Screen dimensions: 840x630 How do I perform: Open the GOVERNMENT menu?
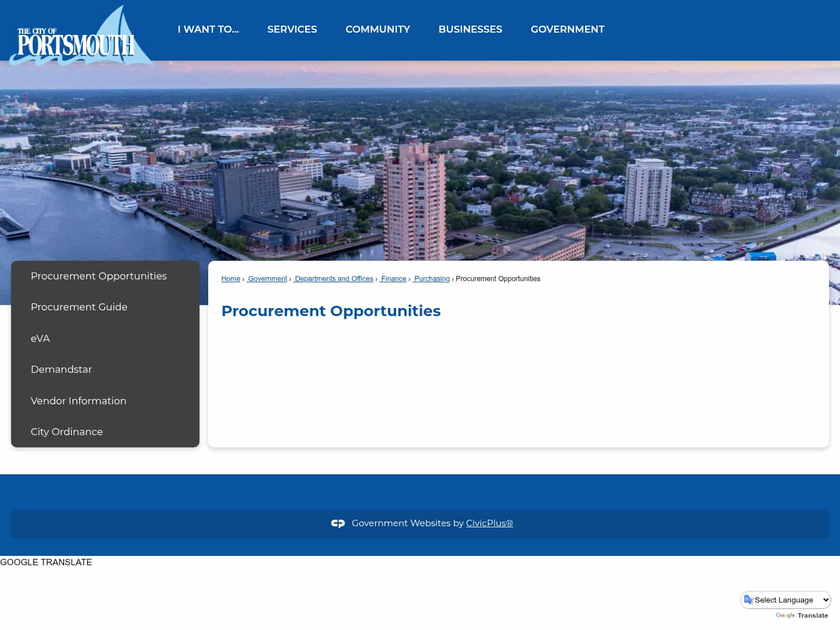pyautogui.click(x=568, y=29)
